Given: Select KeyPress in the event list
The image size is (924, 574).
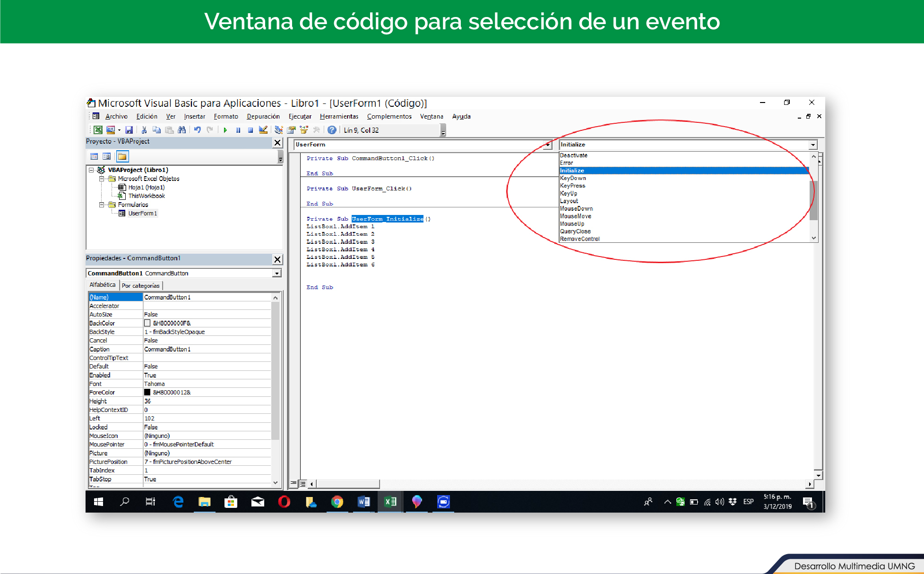Looking at the screenshot, I should point(572,186).
